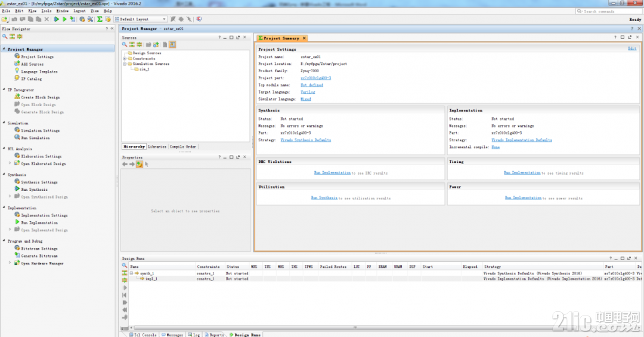Collapse the IP Integrator section

(4, 89)
